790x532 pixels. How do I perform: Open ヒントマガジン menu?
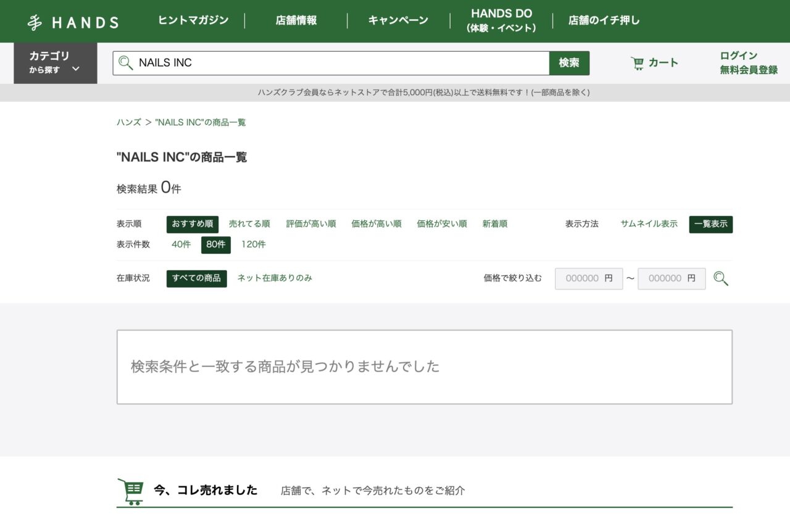[193, 20]
